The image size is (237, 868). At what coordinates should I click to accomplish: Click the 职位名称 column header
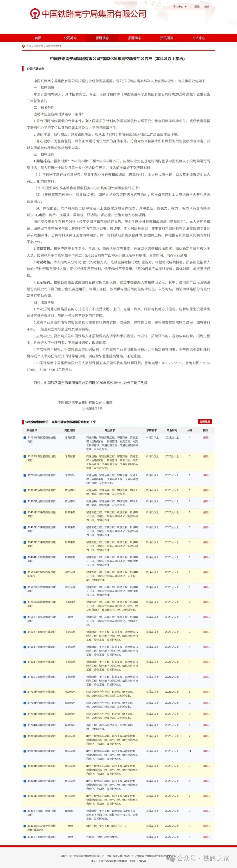(x=32, y=430)
